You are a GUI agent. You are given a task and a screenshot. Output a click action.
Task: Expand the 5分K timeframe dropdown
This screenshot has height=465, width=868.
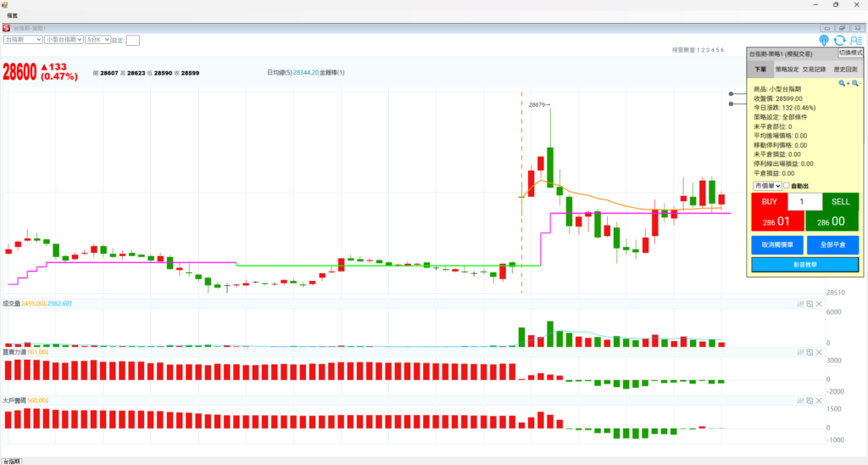click(98, 40)
